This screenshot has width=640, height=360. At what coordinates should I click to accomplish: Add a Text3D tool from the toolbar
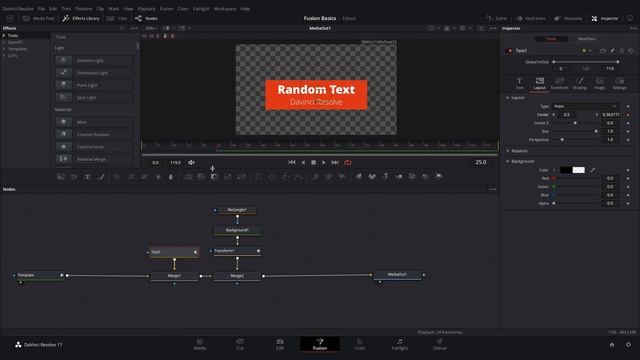(385, 177)
